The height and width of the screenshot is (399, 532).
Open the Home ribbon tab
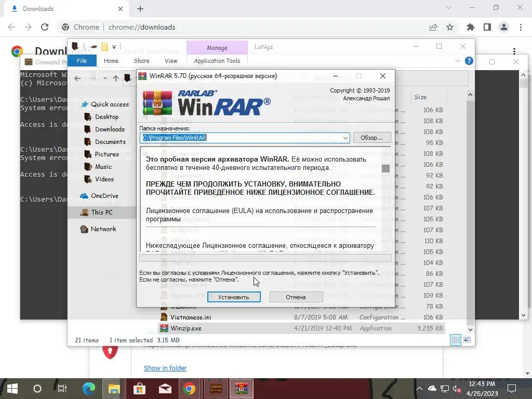(x=111, y=61)
